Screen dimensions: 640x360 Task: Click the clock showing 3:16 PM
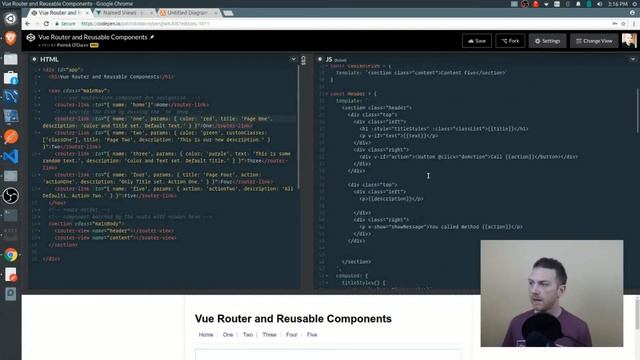[618, 4]
